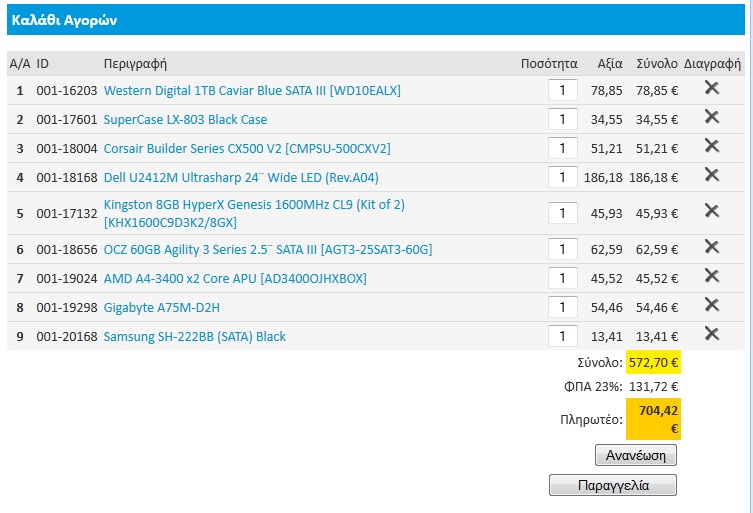Click the Αξία column header
The image size is (753, 513).
610,63
